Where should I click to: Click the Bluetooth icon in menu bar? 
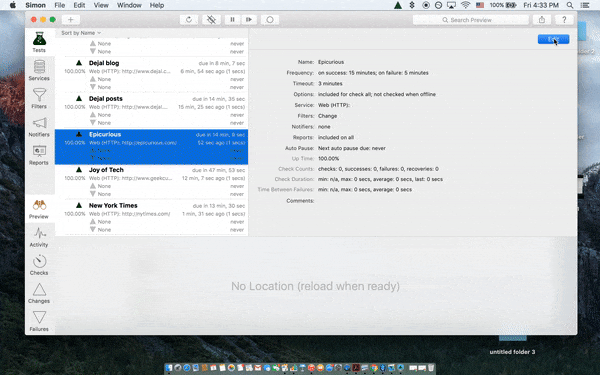[412, 5]
